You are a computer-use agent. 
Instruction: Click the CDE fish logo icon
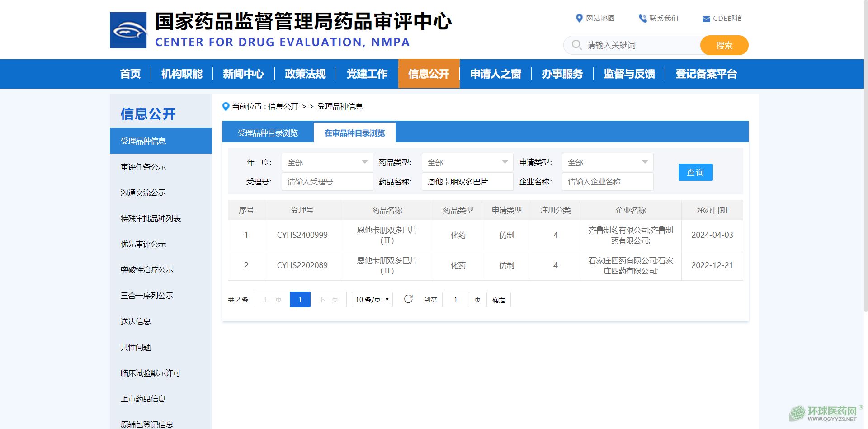(128, 30)
